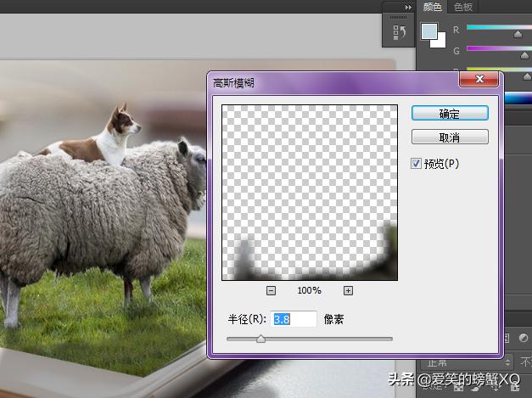Click the 100% preview zoom text
532x398 pixels.
click(309, 290)
